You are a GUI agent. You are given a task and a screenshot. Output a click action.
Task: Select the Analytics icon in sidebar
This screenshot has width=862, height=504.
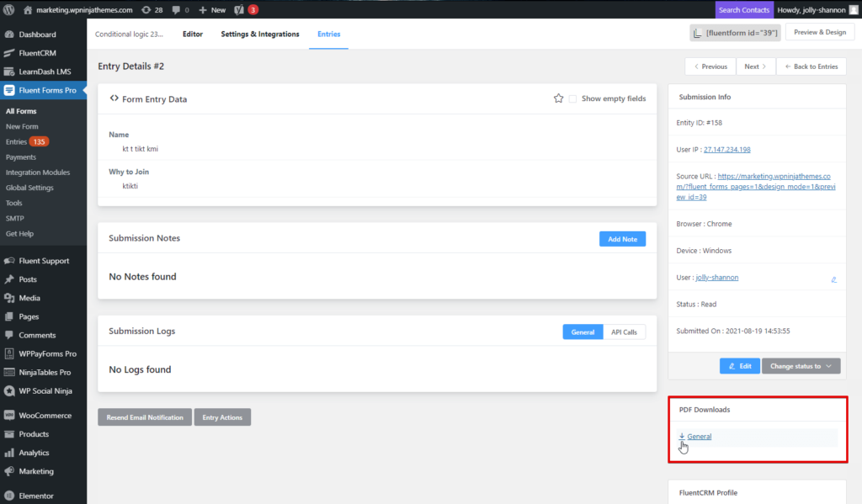[10, 452]
